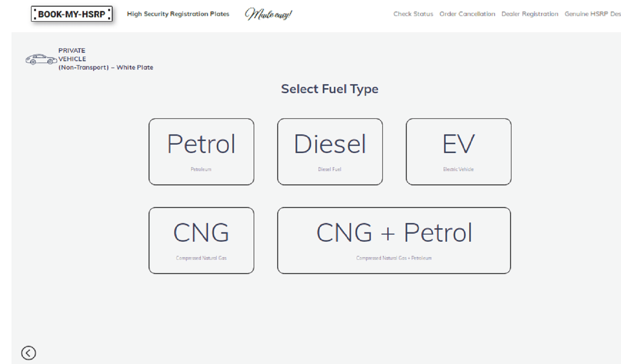Click the BOOK-MY-HSRP logo
Viewport: 621px width, 364px height.
tap(71, 14)
